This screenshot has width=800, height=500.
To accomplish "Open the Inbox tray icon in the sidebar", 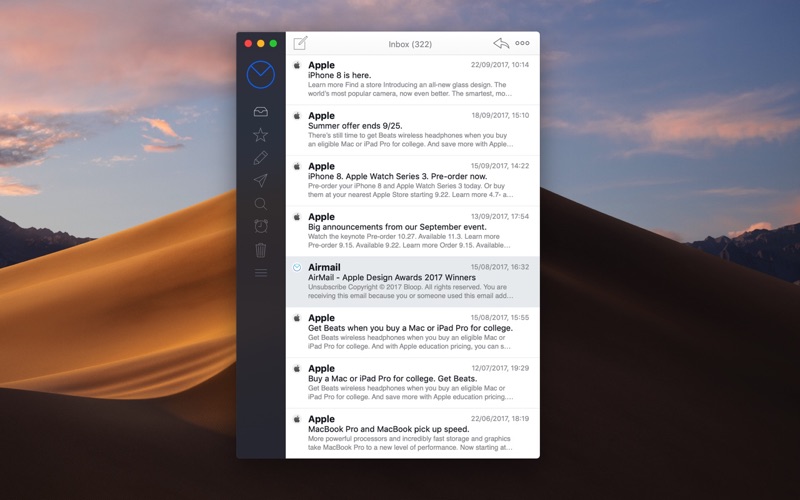I will 261,112.
